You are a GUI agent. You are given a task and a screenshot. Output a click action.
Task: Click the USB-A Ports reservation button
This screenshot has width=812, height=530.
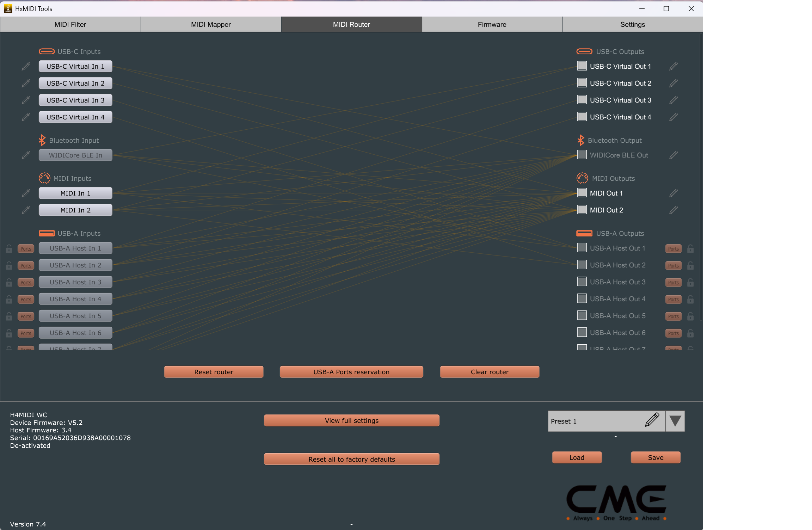click(x=351, y=372)
